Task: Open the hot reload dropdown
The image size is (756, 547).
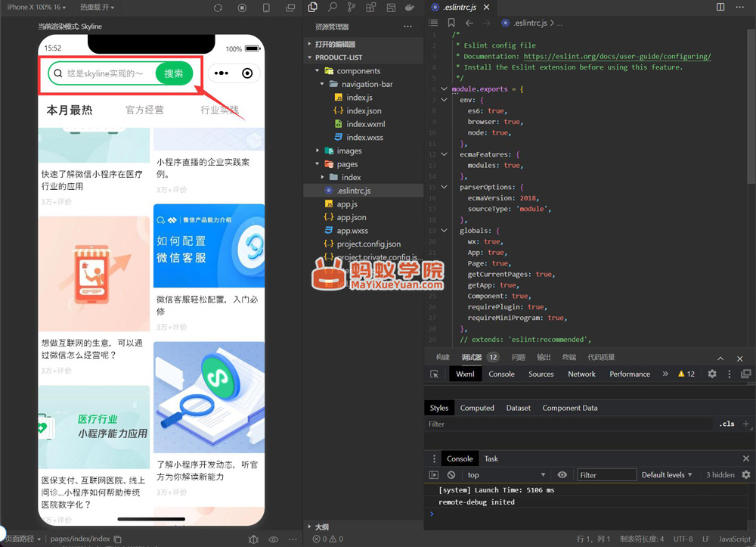Action: (98, 8)
